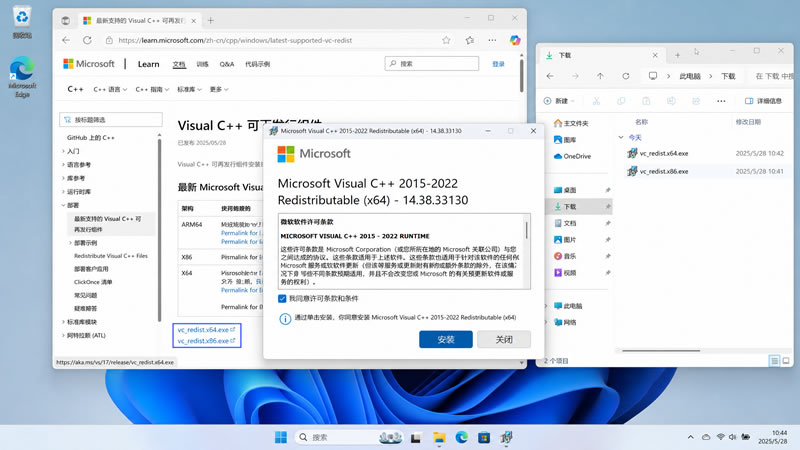Click the Microsoft logo on Learn page
This screenshot has width=800, height=450.
coord(89,64)
